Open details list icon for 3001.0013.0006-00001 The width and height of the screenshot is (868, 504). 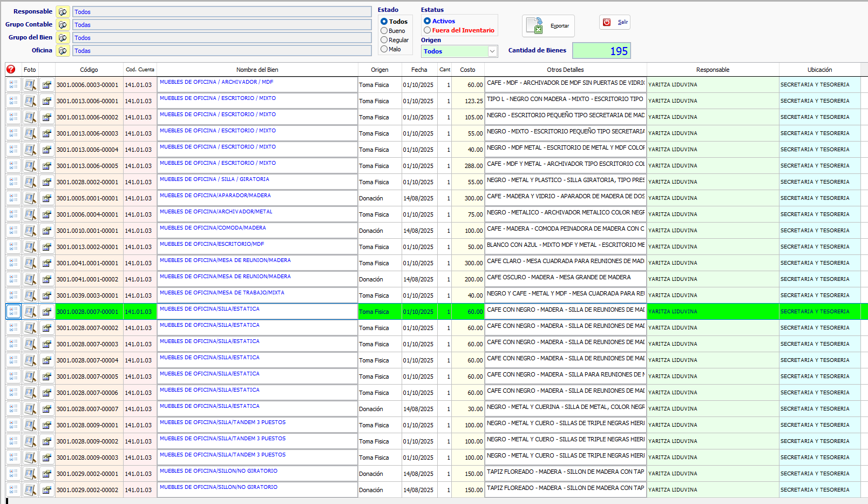pos(13,101)
